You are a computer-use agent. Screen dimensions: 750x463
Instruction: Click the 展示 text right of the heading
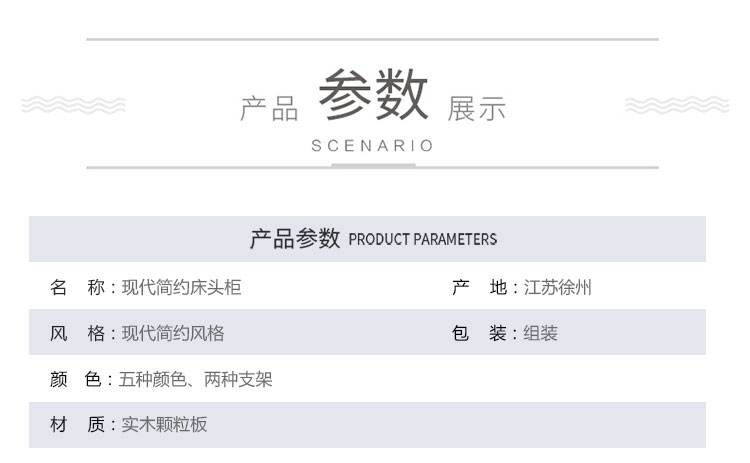[x=476, y=109]
